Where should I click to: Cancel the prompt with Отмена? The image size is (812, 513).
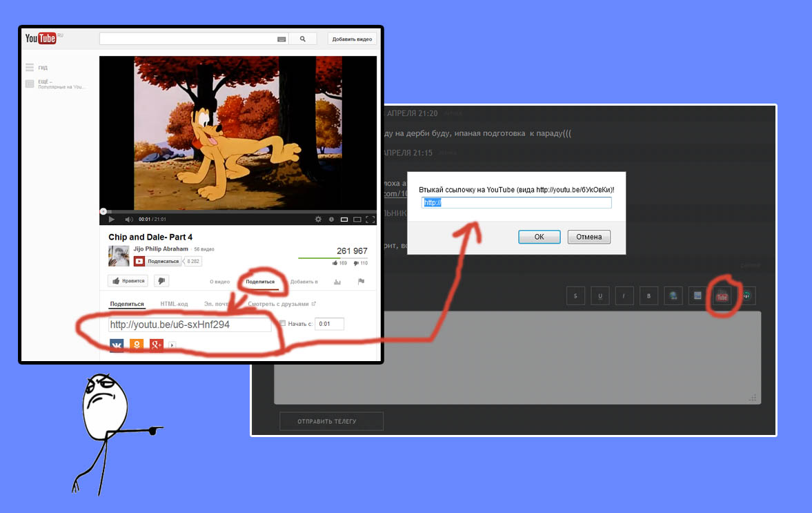(588, 237)
